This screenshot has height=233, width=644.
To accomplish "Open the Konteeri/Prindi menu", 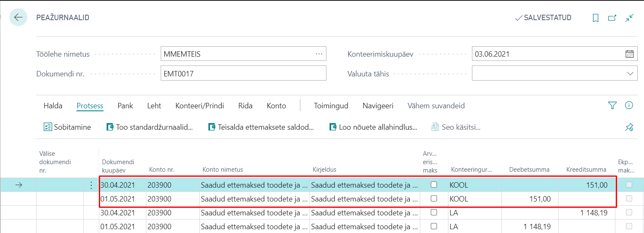I will tap(199, 106).
